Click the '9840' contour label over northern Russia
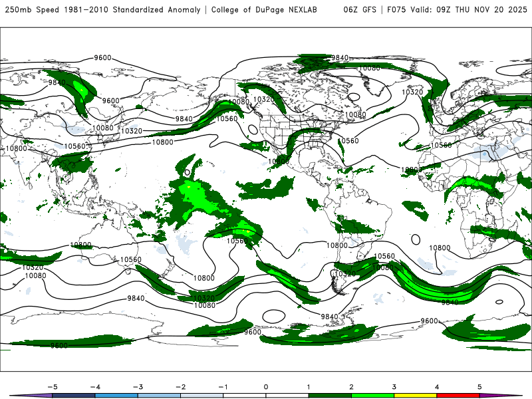 pyautogui.click(x=57, y=82)
